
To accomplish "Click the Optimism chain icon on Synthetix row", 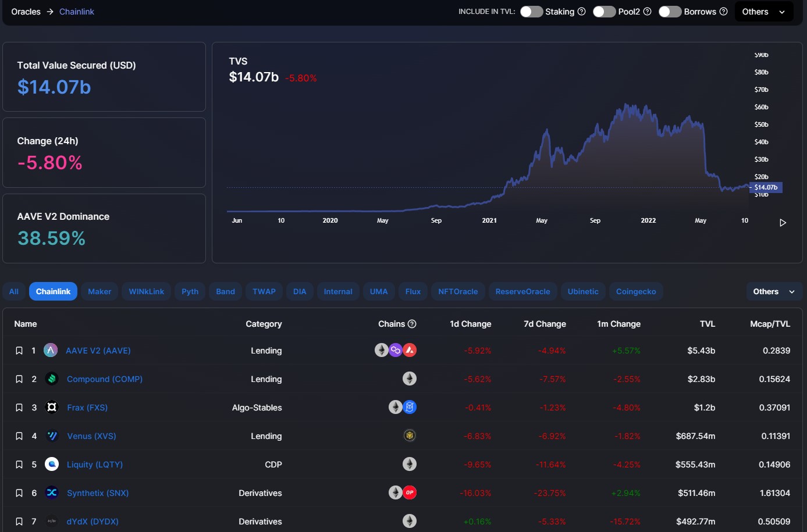I will coord(410,492).
